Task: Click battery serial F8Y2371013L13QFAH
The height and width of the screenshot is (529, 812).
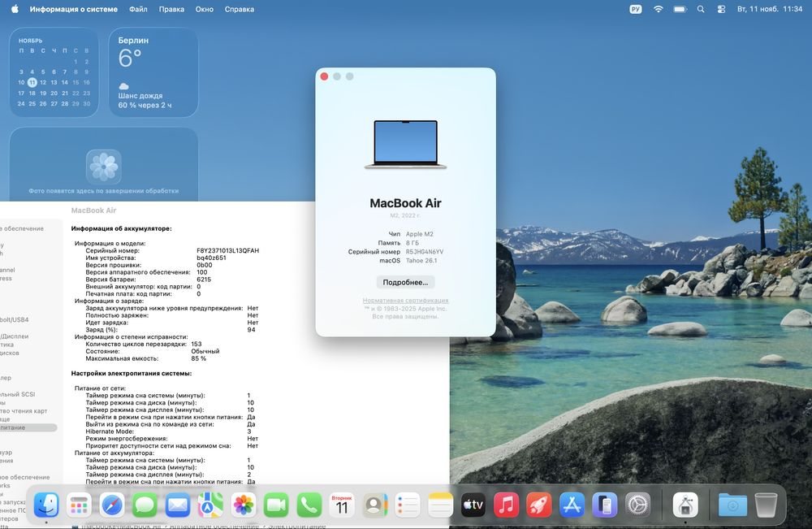Action: click(x=228, y=251)
